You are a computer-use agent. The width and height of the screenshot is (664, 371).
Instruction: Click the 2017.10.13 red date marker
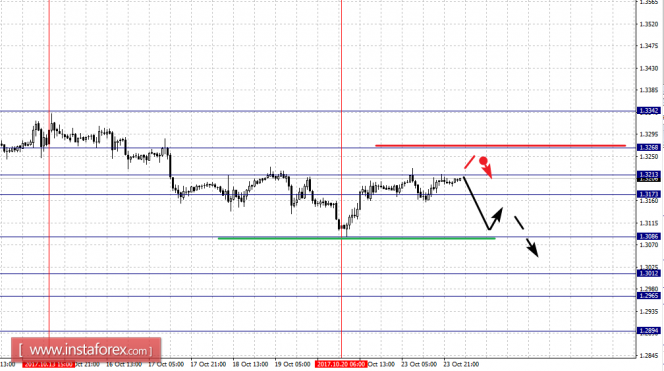click(x=48, y=364)
